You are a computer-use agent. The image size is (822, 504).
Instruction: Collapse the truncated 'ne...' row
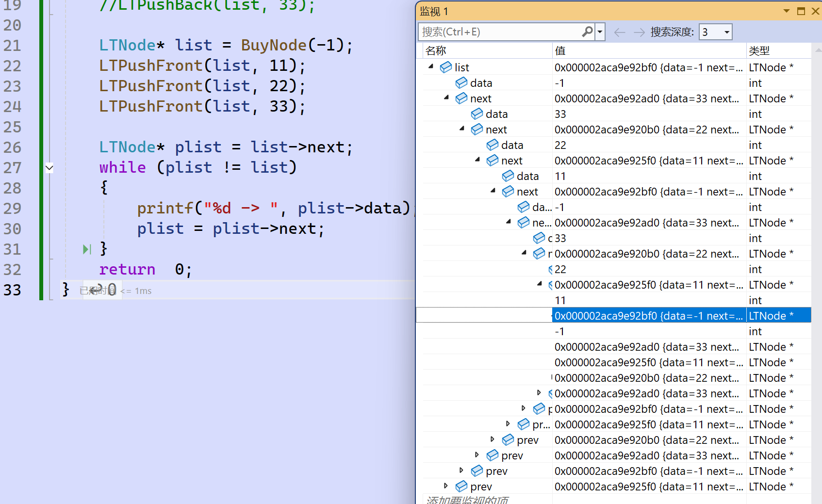[508, 222]
